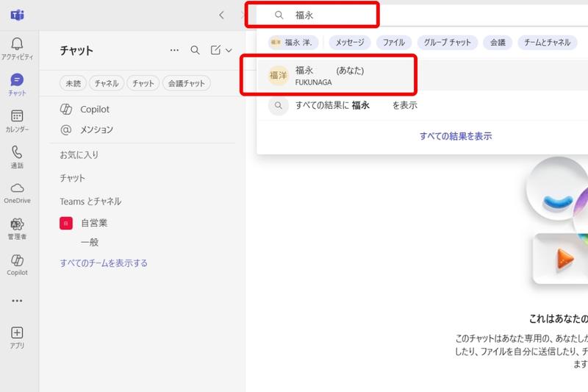Filter search by メッセージ
588x392 pixels.
350,43
